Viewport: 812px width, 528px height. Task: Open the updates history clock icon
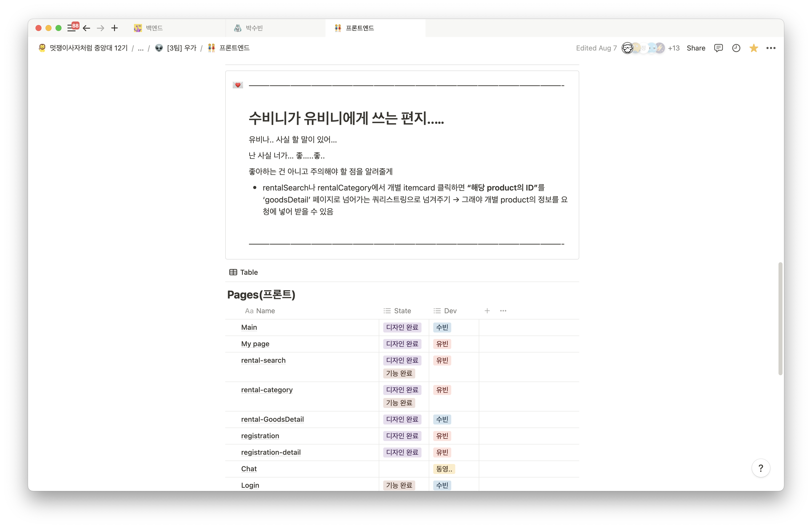pos(736,48)
